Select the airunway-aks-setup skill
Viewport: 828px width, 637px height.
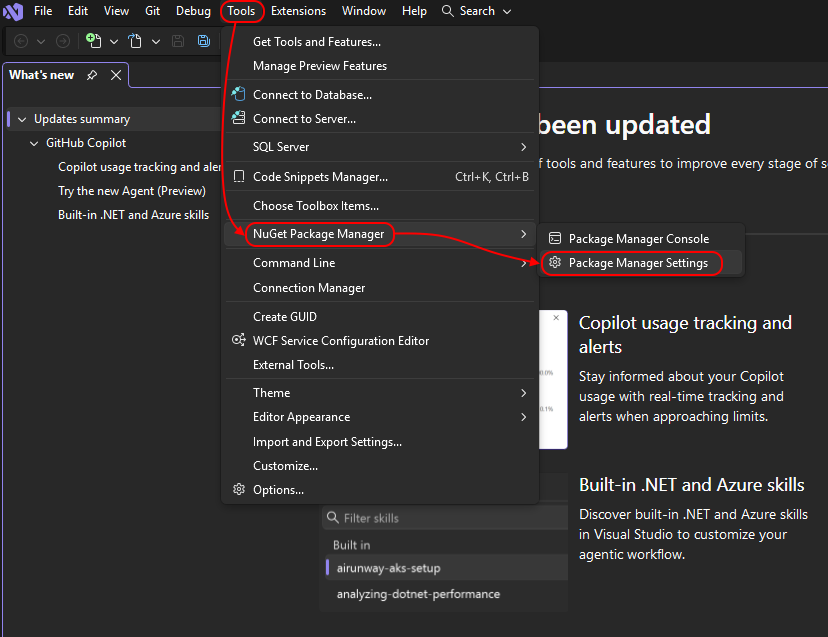tap(446, 568)
